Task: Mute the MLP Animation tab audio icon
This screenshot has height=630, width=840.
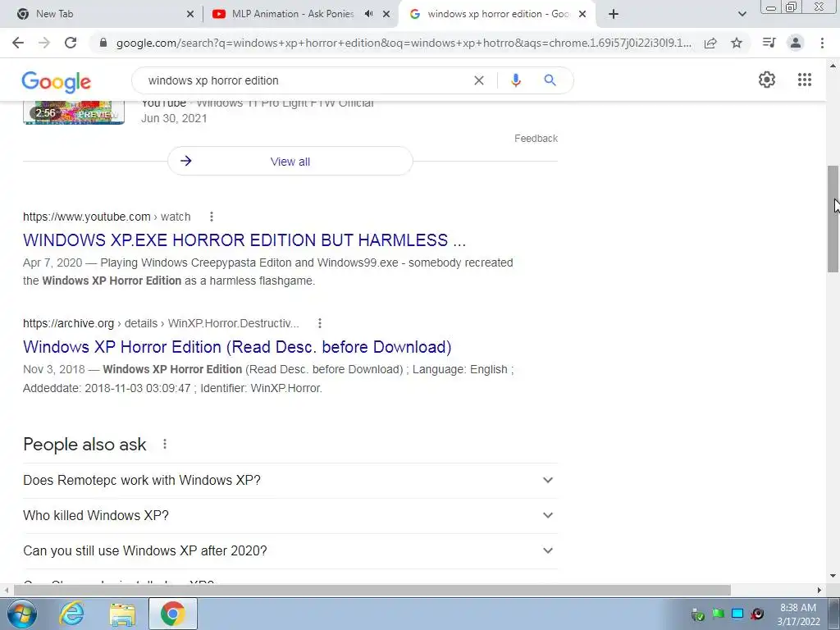Action: click(368, 14)
